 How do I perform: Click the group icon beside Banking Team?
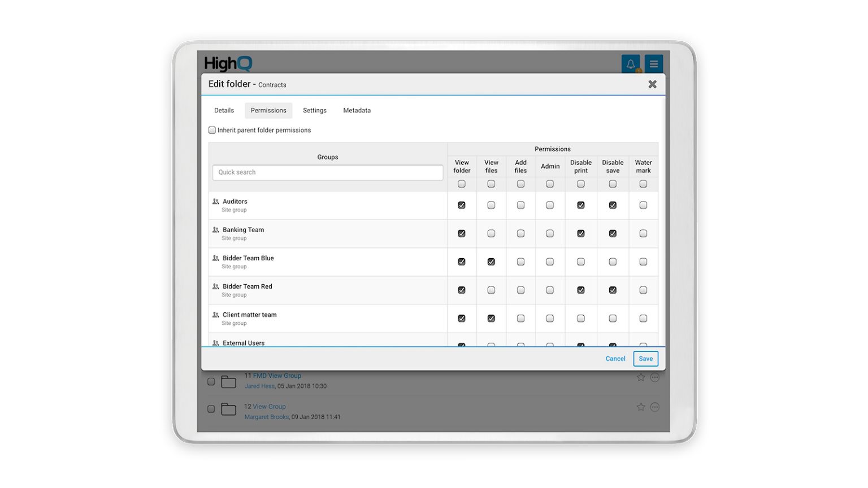(x=215, y=230)
